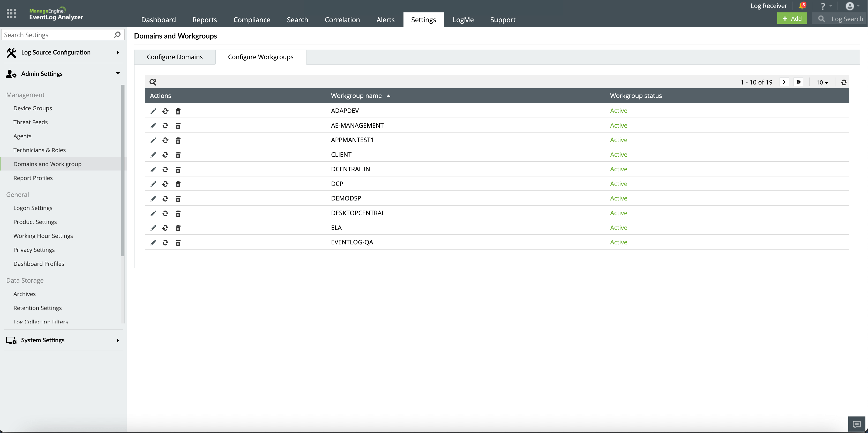Refresh the workgroup table using reload icon
This screenshot has width=868, height=433.
(x=844, y=82)
